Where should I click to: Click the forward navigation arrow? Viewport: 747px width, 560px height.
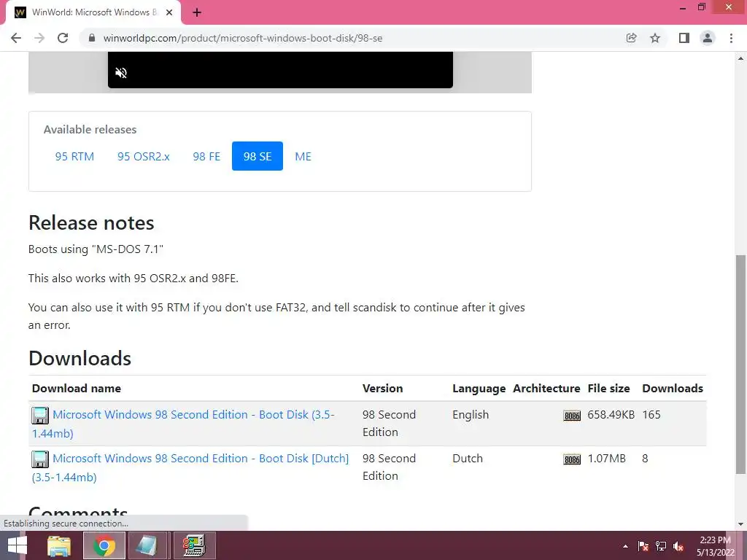[39, 38]
